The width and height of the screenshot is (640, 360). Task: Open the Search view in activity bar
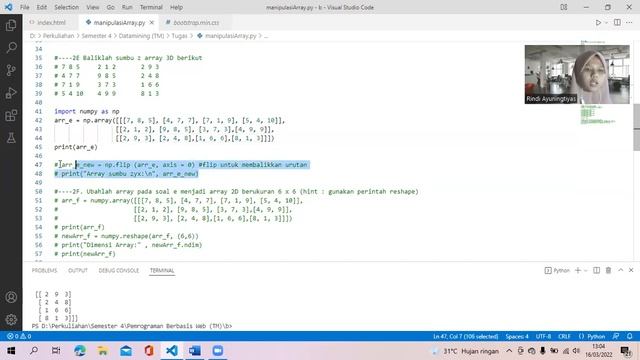pyautogui.click(x=11, y=48)
